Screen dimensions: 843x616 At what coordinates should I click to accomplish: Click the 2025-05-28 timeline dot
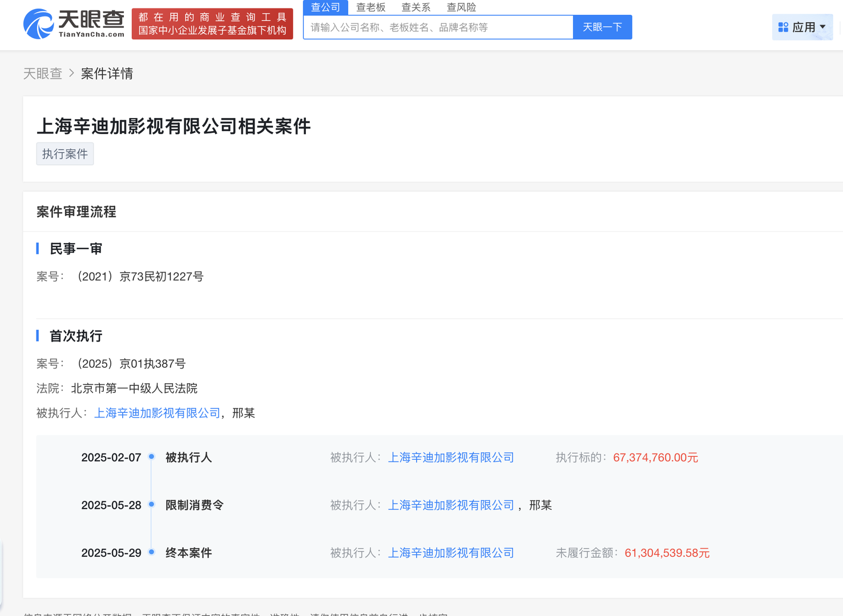[151, 504]
